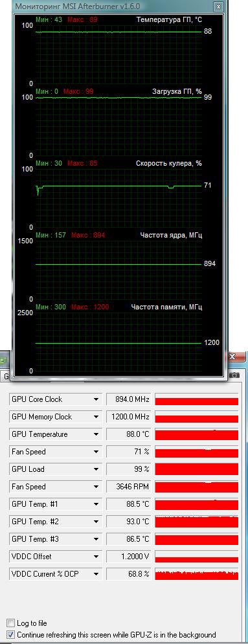Expand the GPU Load sensor dropdown
This screenshot has height=644, width=248.
(x=96, y=469)
